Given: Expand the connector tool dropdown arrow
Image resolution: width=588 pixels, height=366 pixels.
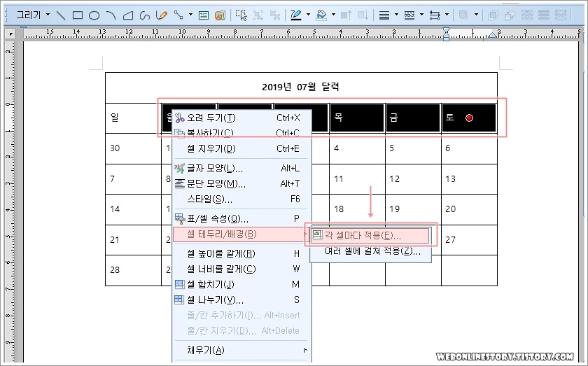Looking at the screenshot, I should coord(190,15).
